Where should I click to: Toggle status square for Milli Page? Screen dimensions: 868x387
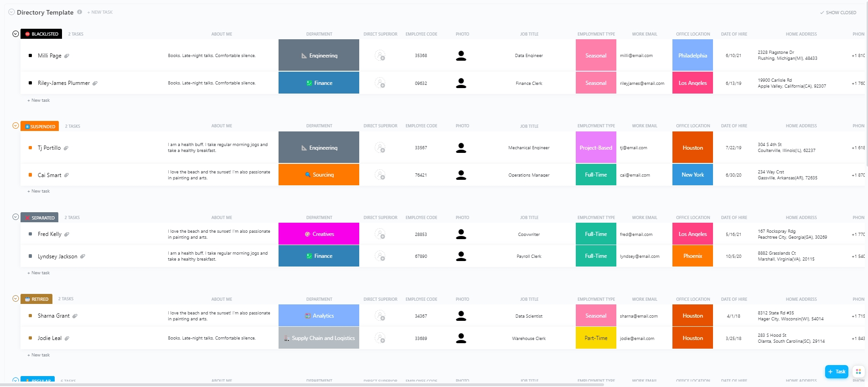[x=30, y=56]
